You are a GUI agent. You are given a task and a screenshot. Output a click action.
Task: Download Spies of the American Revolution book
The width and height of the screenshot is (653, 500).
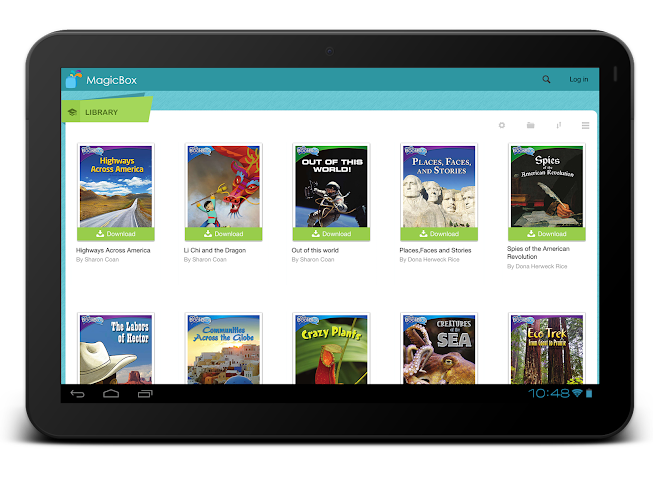point(547,234)
